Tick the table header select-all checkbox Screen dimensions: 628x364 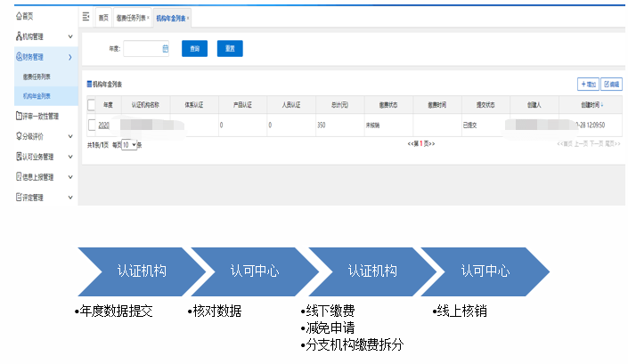tap(92, 105)
